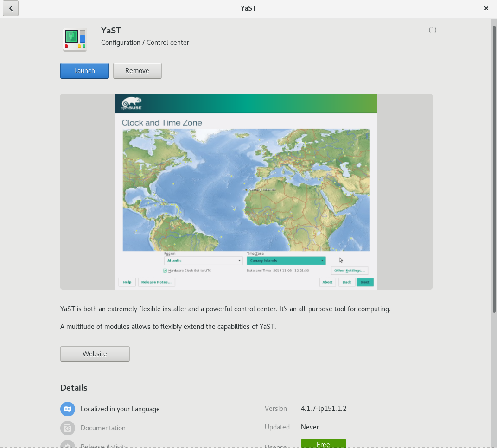
Task: Click Release Notes in the screenshot
Action: click(156, 282)
